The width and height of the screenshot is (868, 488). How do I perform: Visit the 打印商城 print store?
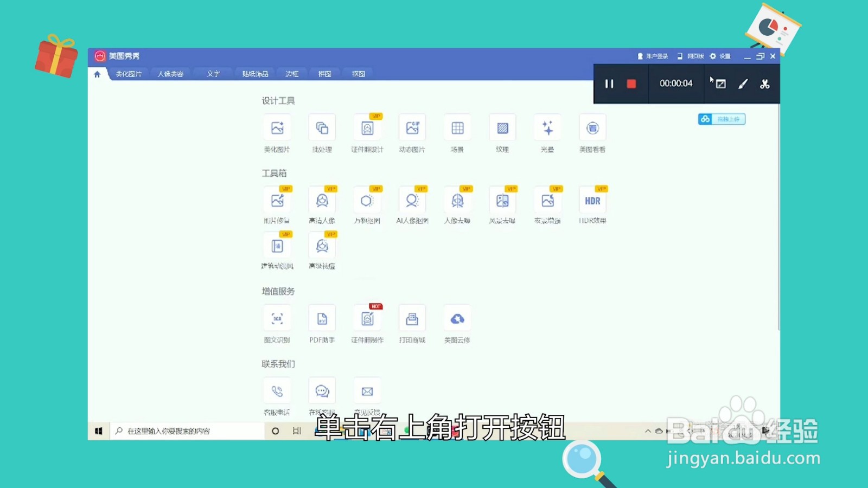(412, 319)
